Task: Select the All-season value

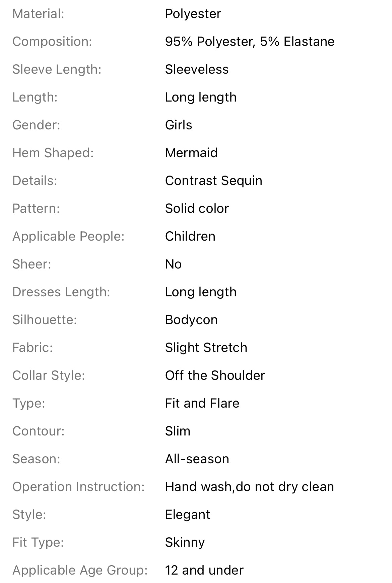Action: pyautogui.click(x=197, y=459)
